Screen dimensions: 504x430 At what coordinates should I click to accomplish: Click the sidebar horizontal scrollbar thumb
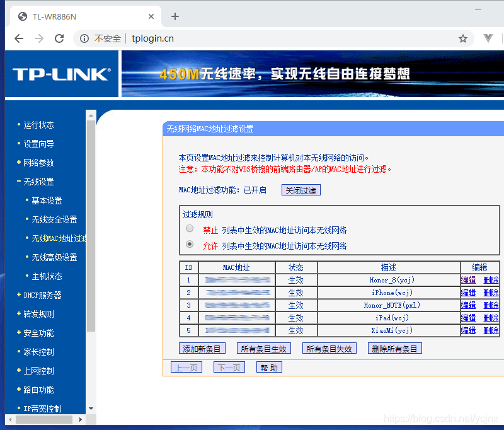44,419
